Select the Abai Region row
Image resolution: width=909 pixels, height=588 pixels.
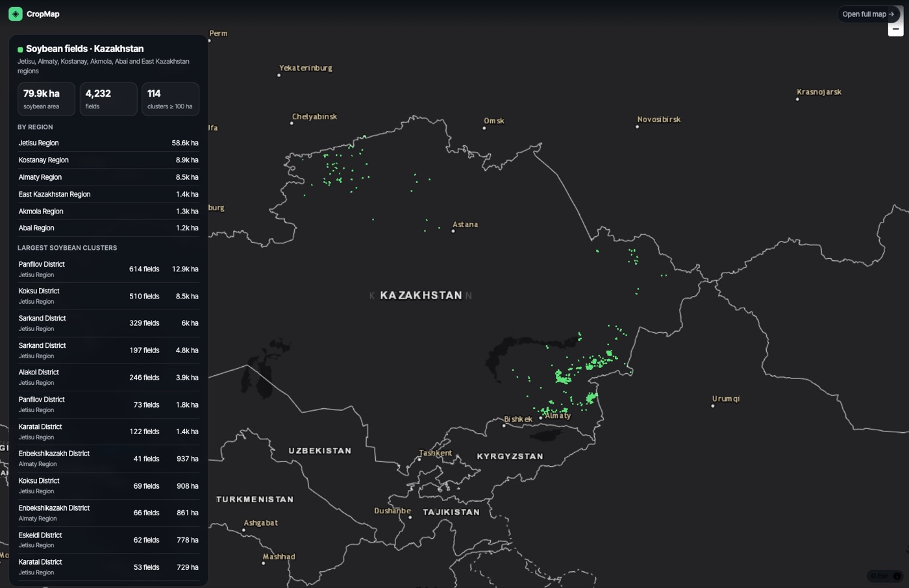(x=108, y=228)
